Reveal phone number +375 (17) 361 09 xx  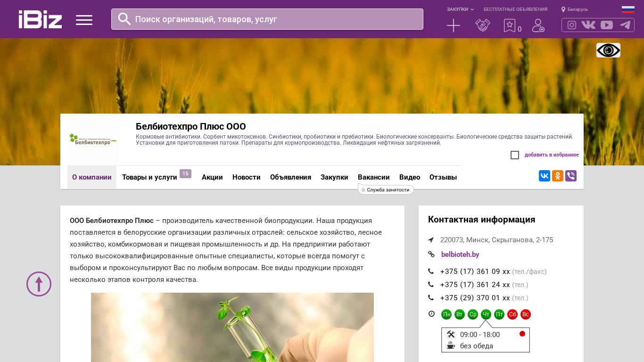click(x=475, y=271)
